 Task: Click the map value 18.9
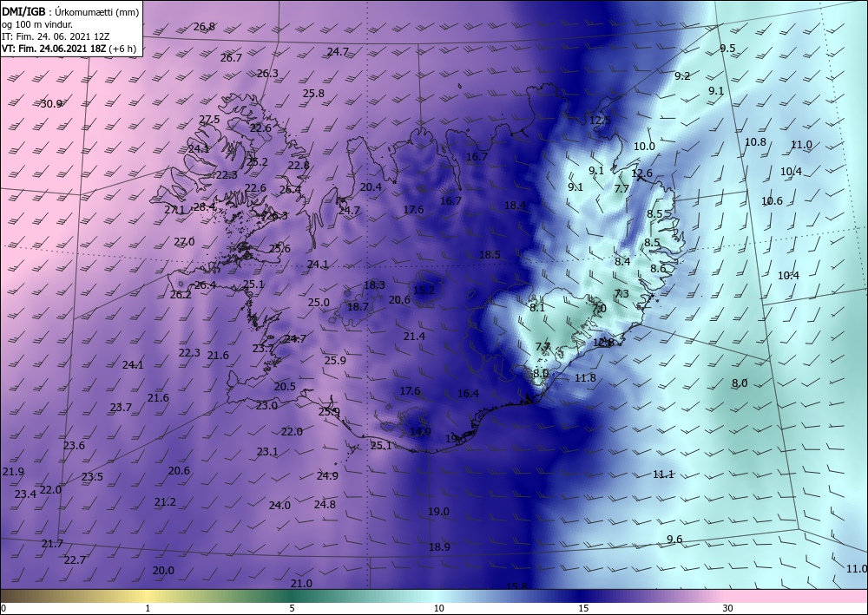click(439, 546)
